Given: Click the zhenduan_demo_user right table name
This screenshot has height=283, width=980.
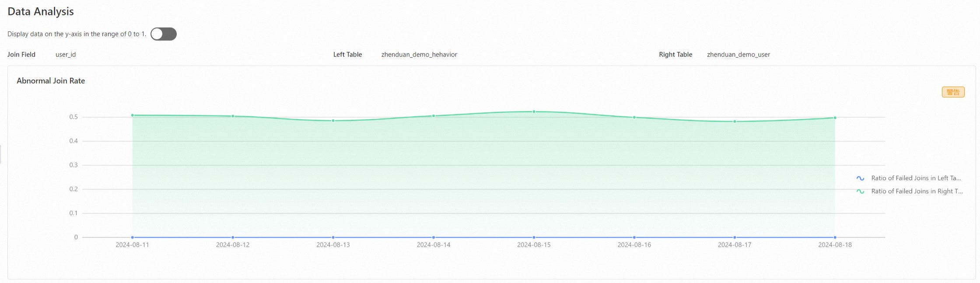Looking at the screenshot, I should coord(738,55).
